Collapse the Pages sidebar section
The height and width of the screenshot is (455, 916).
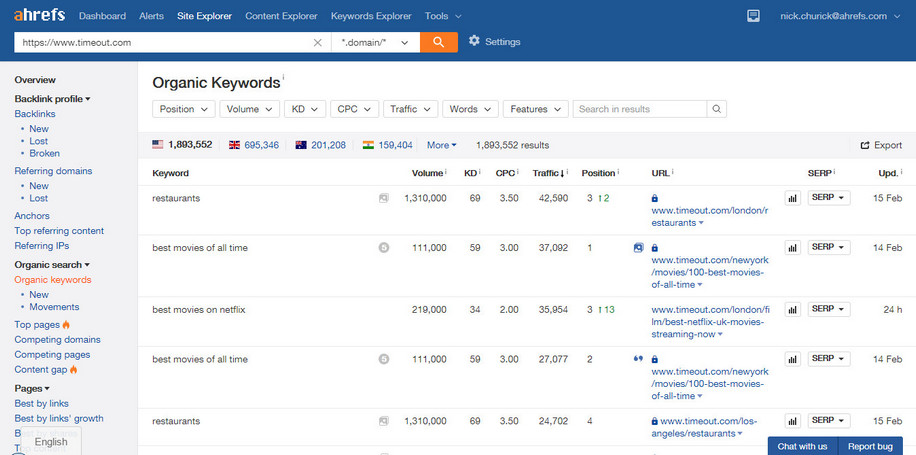pyautogui.click(x=32, y=388)
